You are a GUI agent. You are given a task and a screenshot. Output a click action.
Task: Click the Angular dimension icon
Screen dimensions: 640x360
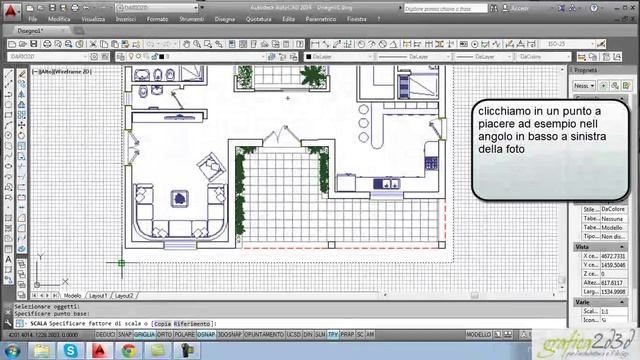coord(394,44)
